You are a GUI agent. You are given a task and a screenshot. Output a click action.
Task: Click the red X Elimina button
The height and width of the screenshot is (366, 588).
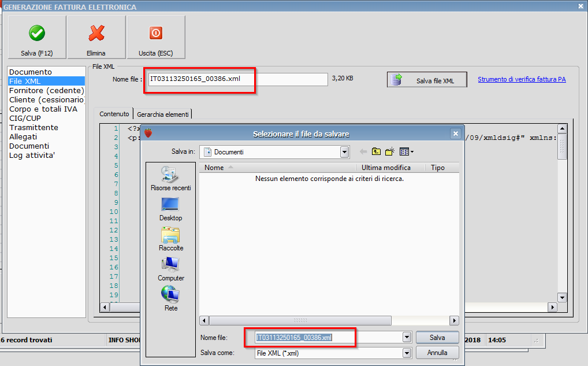pos(96,37)
